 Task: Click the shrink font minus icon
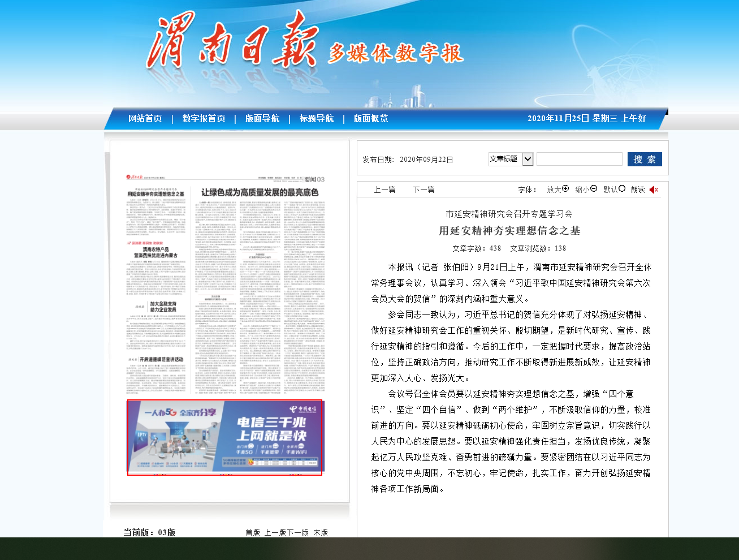click(x=594, y=189)
